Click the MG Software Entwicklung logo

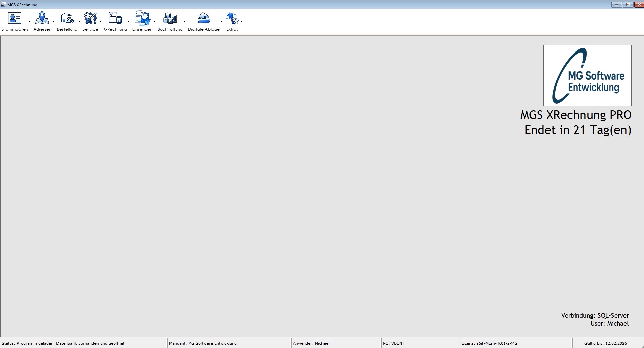point(587,76)
